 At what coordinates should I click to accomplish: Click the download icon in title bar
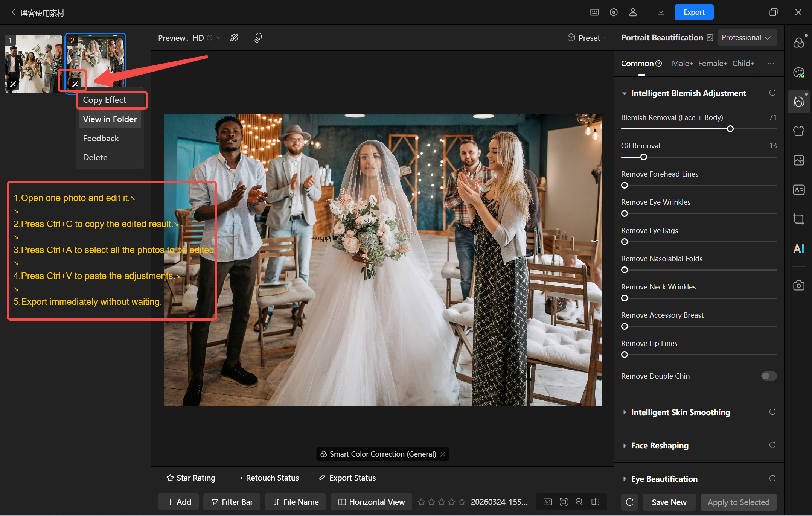661,12
